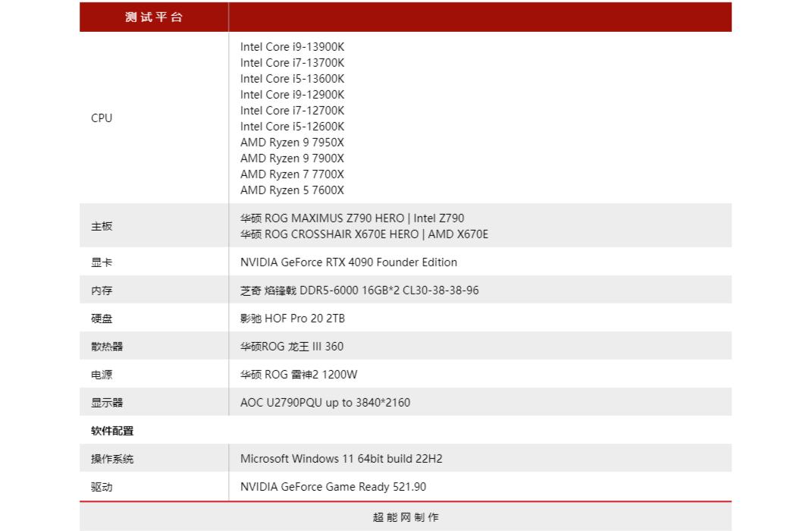The height and width of the screenshot is (531, 812).
Task: Click 华硕ROG 龙王 III 360 value
Action: point(292,347)
